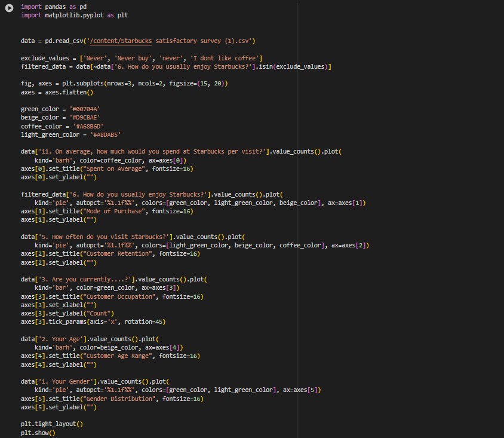Click the green_color '#00704A' line
Image resolution: width=504 pixels, height=438 pixels.
click(x=60, y=109)
